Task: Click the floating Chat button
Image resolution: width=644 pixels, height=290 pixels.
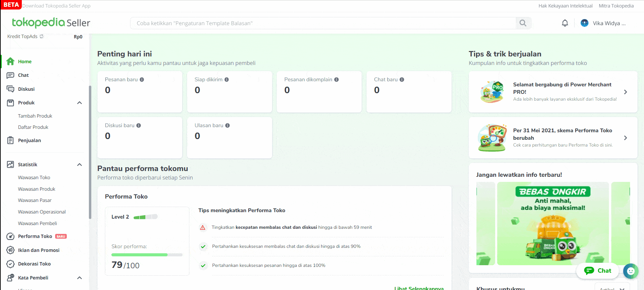Action: [x=597, y=271]
